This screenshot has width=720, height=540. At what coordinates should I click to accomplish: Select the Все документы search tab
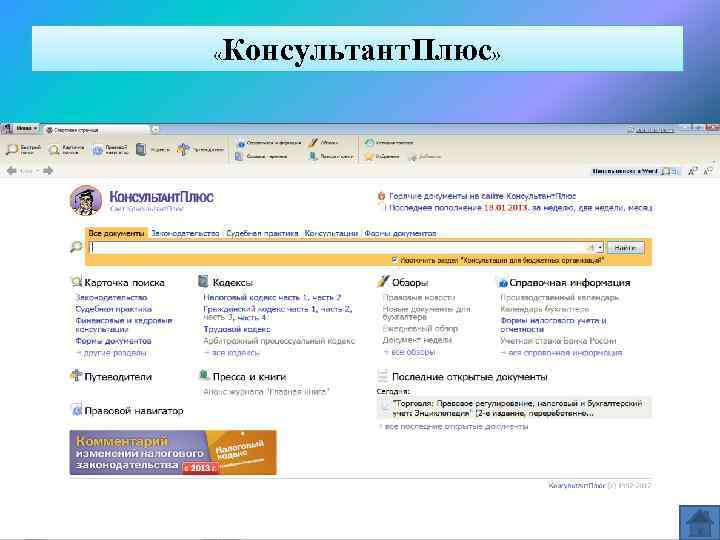pos(116,233)
